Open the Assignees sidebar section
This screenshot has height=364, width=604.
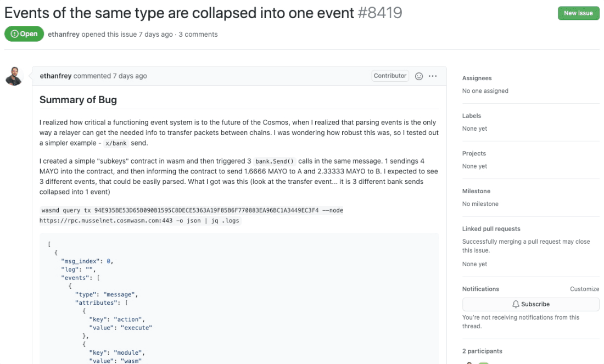(x=477, y=78)
